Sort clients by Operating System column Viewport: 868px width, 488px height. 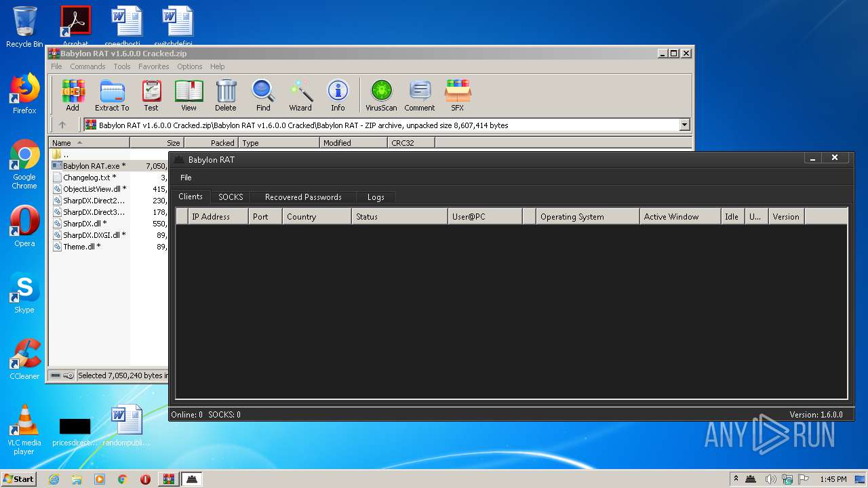(x=588, y=217)
